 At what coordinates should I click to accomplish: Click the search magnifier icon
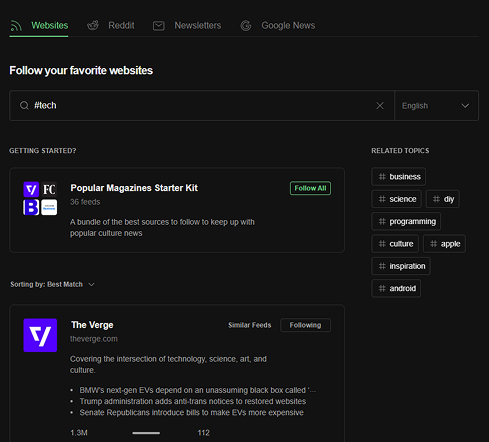point(24,106)
